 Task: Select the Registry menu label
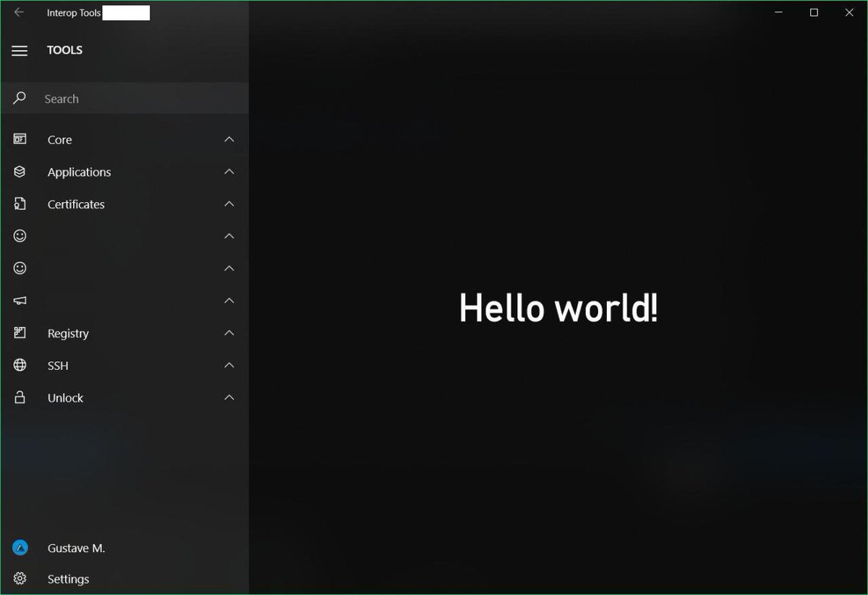[68, 334]
